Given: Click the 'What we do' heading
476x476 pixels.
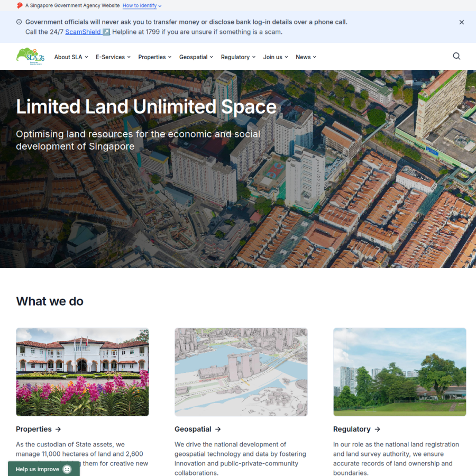Looking at the screenshot, I should [x=50, y=301].
